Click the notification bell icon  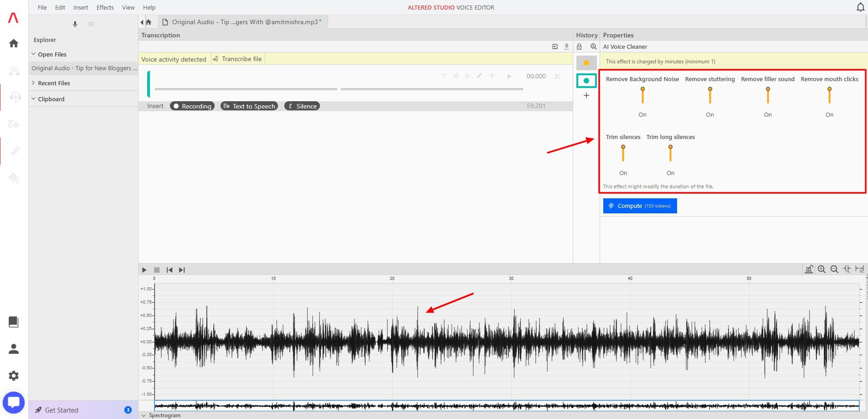point(860,7)
